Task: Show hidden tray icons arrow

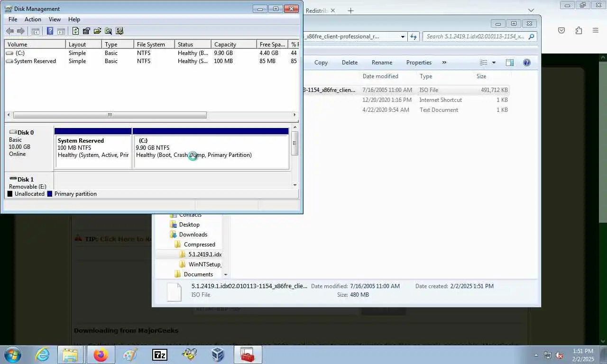Action: click(536, 355)
